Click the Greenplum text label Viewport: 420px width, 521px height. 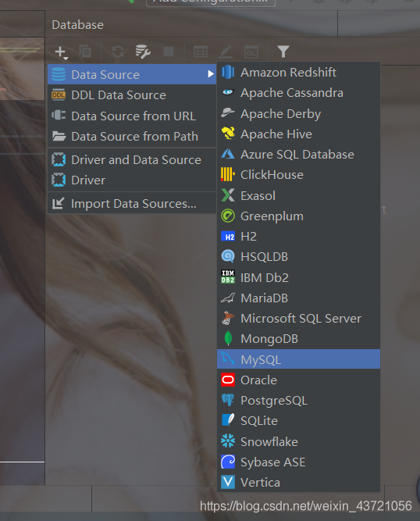pos(272,216)
